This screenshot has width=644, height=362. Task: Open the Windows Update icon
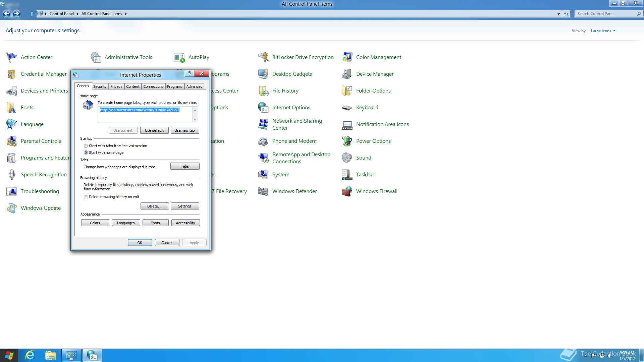12,208
